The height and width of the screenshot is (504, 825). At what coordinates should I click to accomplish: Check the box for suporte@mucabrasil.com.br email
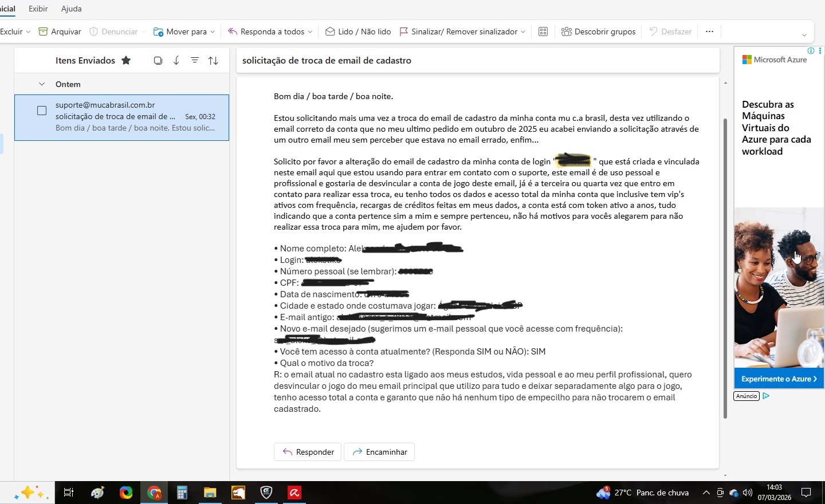[42, 111]
